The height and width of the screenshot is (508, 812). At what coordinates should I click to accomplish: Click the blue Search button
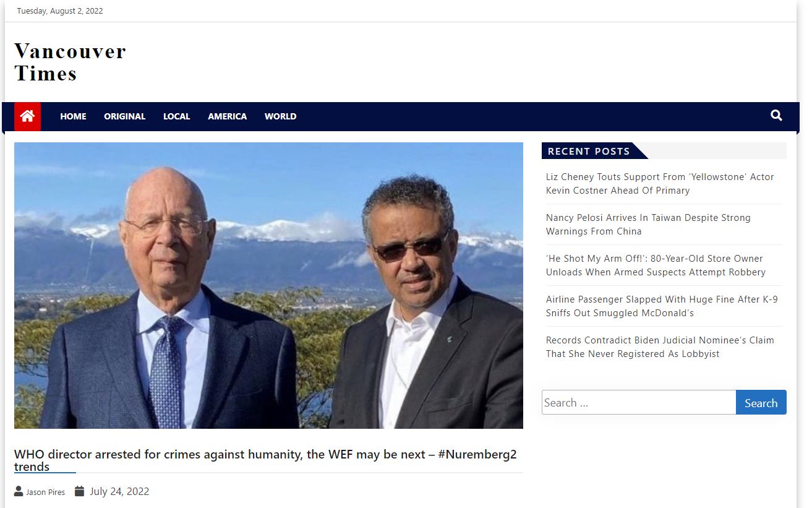click(761, 402)
